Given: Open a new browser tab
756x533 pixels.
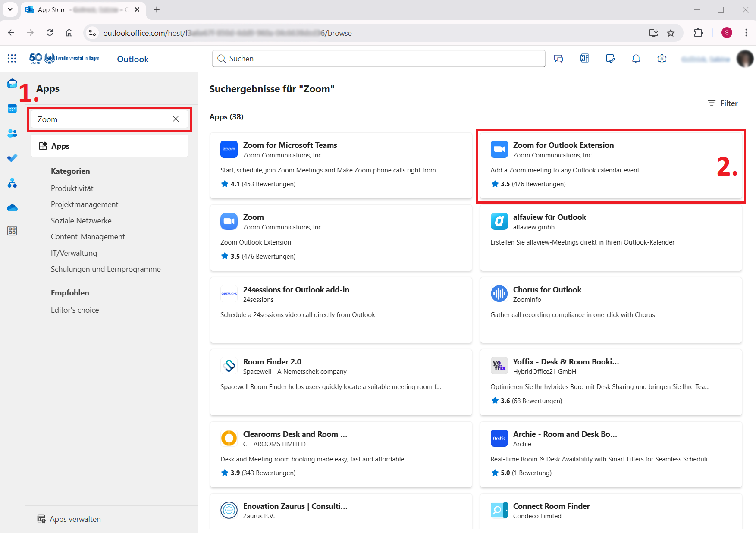Looking at the screenshot, I should (157, 9).
